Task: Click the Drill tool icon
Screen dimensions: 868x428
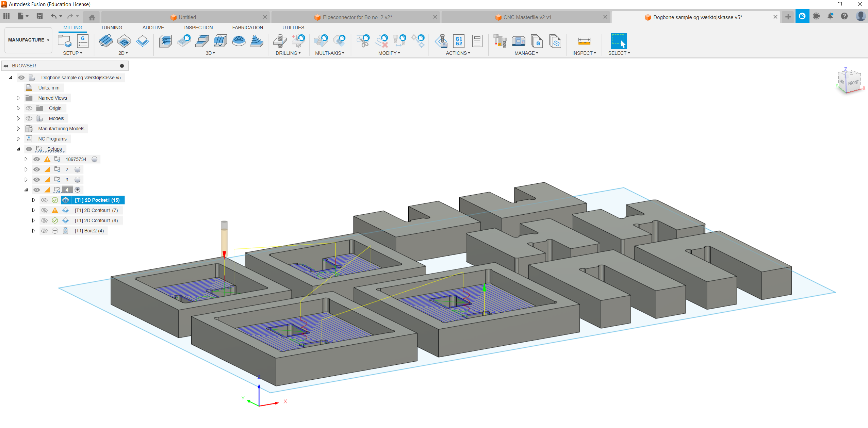Action: coord(280,41)
